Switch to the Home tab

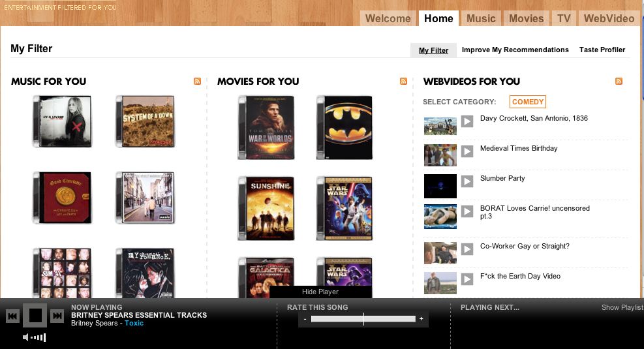[x=438, y=18]
